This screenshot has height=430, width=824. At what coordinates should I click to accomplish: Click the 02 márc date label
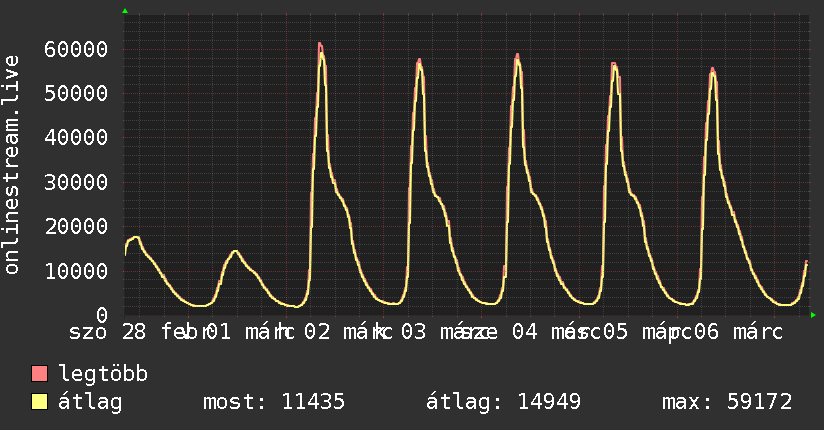347,332
